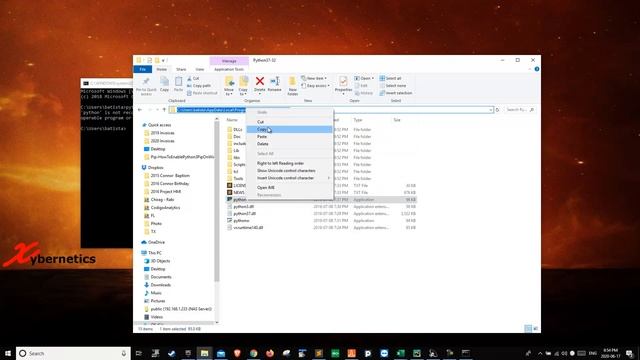Open Documents under This PC
This screenshot has width=640, height=360.
pyautogui.click(x=161, y=277)
